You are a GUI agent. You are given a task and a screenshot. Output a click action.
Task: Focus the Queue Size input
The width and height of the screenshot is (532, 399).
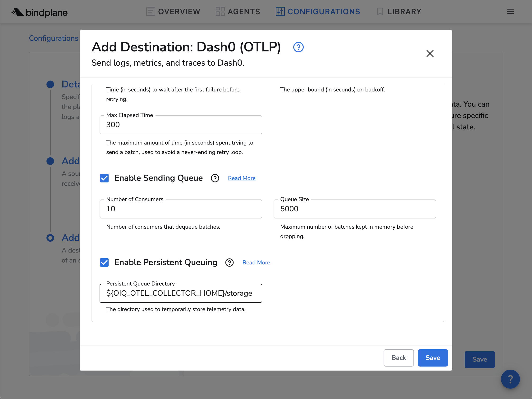tap(354, 209)
